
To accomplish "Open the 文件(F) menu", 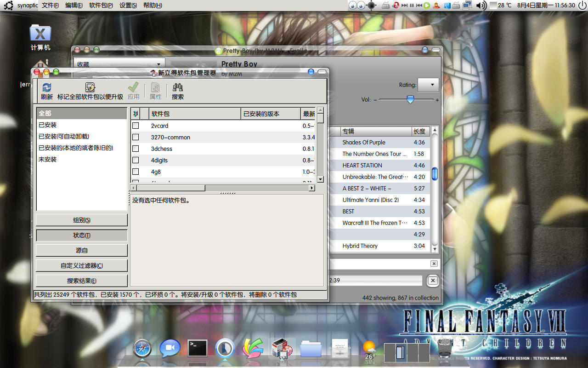I will pos(50,6).
